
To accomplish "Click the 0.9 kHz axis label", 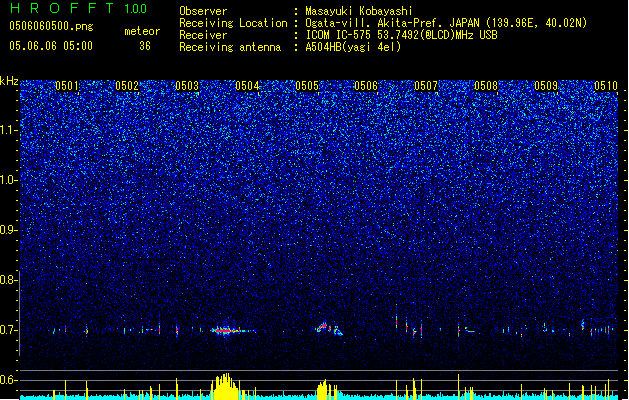I will click(x=9, y=230).
